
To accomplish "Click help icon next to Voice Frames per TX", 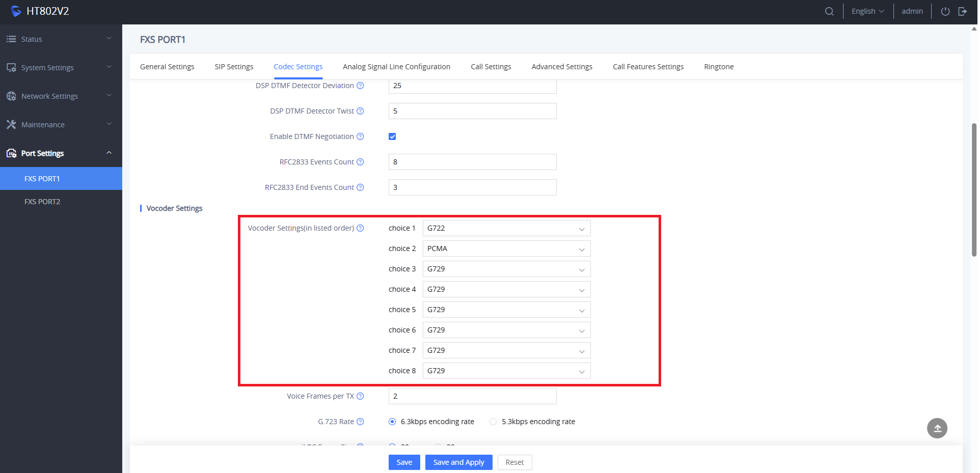I will pyautogui.click(x=360, y=396).
